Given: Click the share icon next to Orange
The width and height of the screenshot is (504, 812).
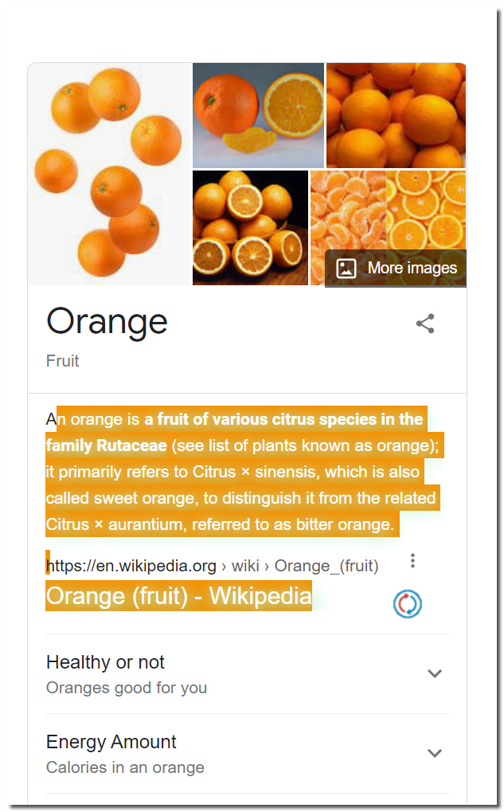Looking at the screenshot, I should (424, 324).
